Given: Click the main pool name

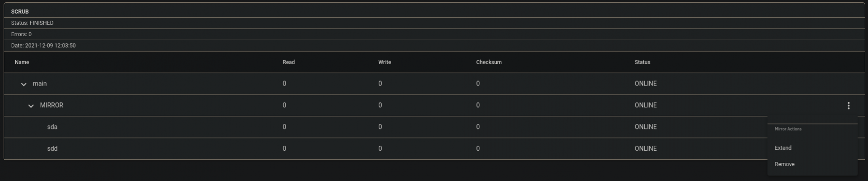Looking at the screenshot, I should (40, 84).
